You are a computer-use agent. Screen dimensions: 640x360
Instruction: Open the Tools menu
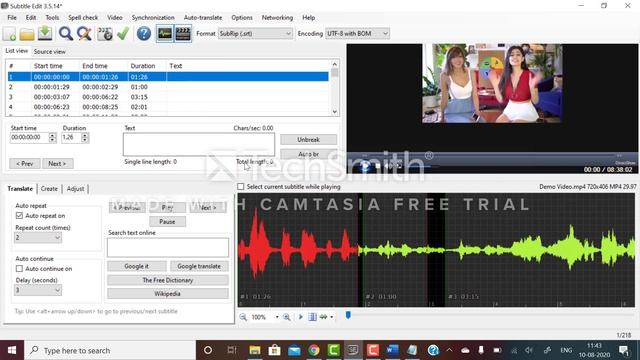coord(52,18)
